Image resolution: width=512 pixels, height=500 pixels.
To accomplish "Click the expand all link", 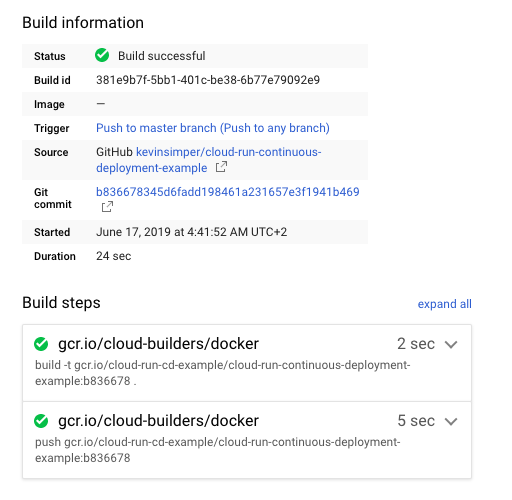I will (x=444, y=304).
